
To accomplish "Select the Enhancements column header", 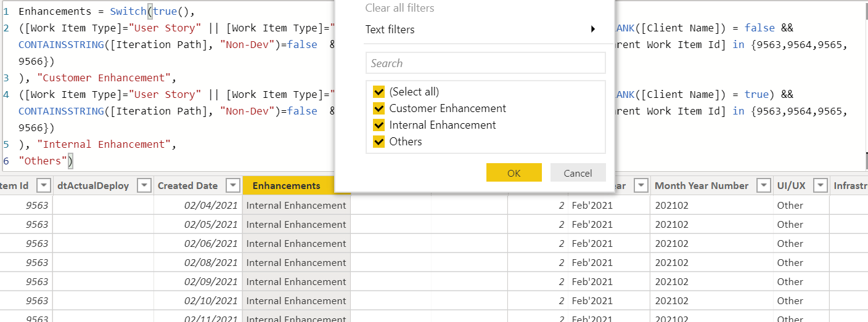I will click(x=287, y=186).
